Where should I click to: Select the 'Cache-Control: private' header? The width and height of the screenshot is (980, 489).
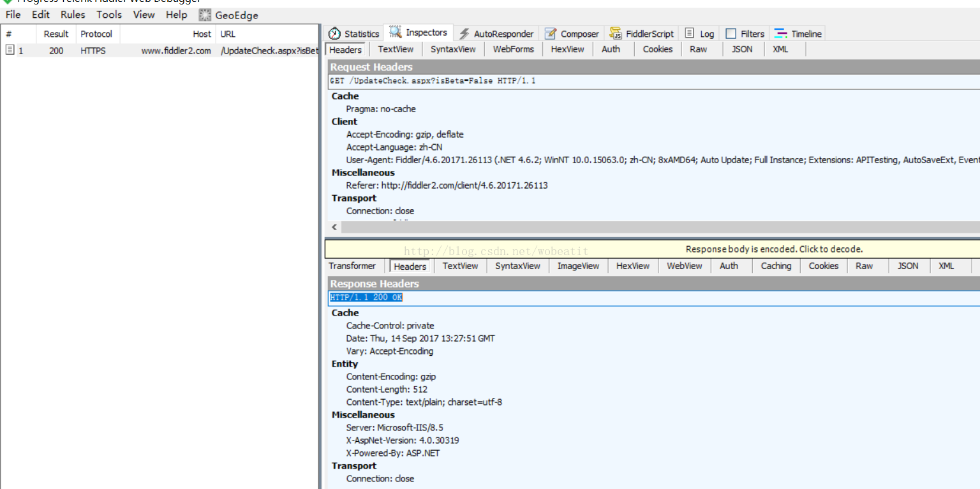390,326
